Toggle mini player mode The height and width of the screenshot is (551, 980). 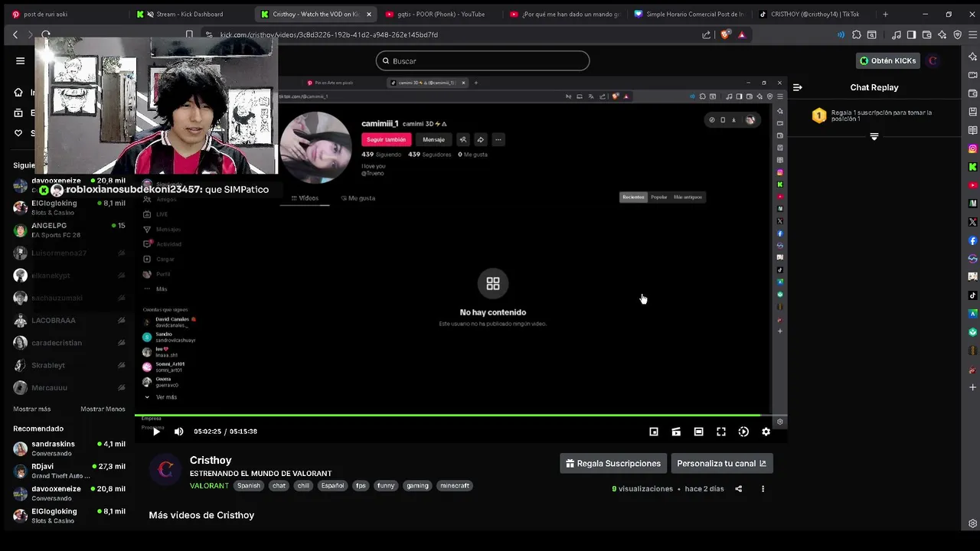tap(654, 432)
